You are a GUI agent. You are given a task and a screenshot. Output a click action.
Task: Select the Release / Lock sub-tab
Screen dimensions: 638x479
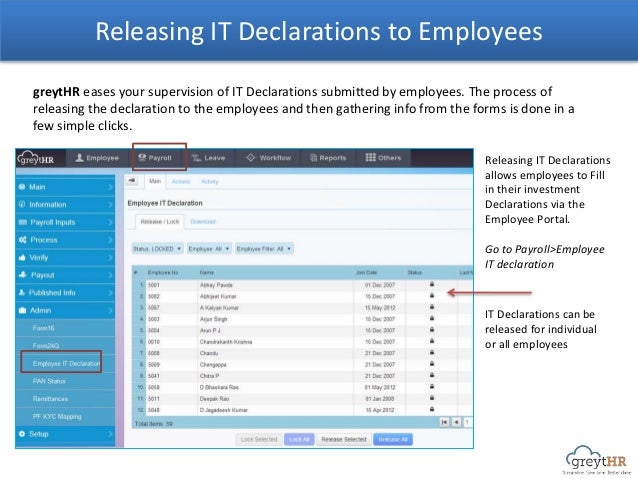click(160, 222)
